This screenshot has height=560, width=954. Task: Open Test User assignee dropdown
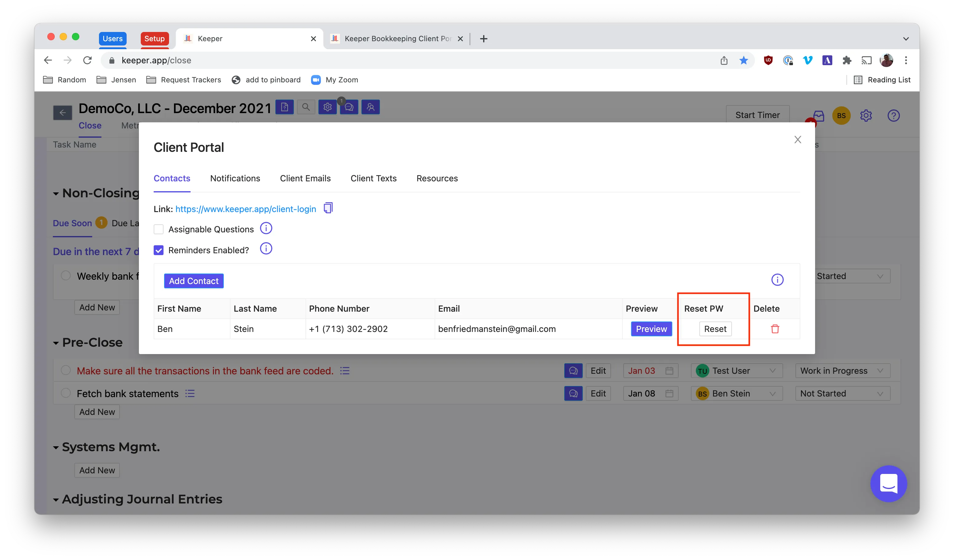(736, 371)
